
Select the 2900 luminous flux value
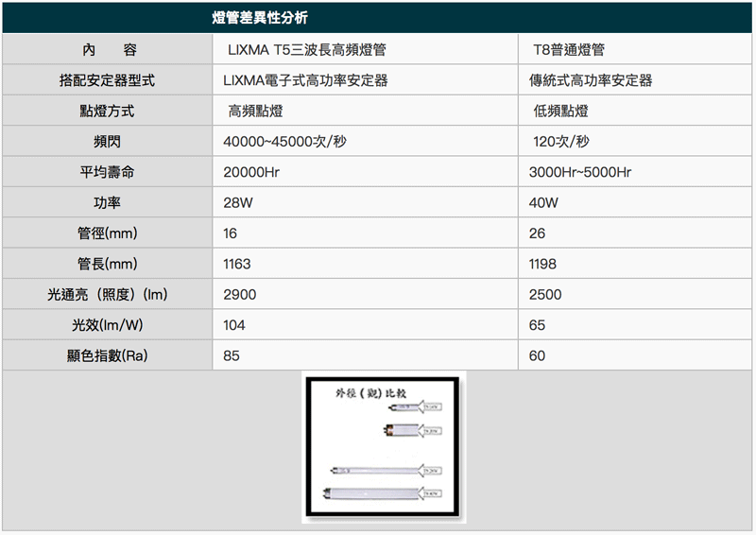click(x=239, y=295)
